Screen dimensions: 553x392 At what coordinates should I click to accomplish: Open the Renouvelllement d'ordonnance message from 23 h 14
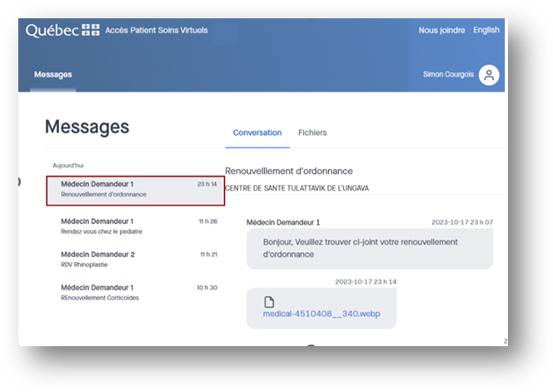(136, 191)
